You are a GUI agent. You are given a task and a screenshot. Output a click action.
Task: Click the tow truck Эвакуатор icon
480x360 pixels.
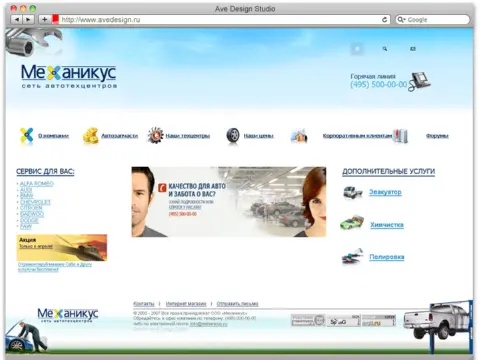353,192
